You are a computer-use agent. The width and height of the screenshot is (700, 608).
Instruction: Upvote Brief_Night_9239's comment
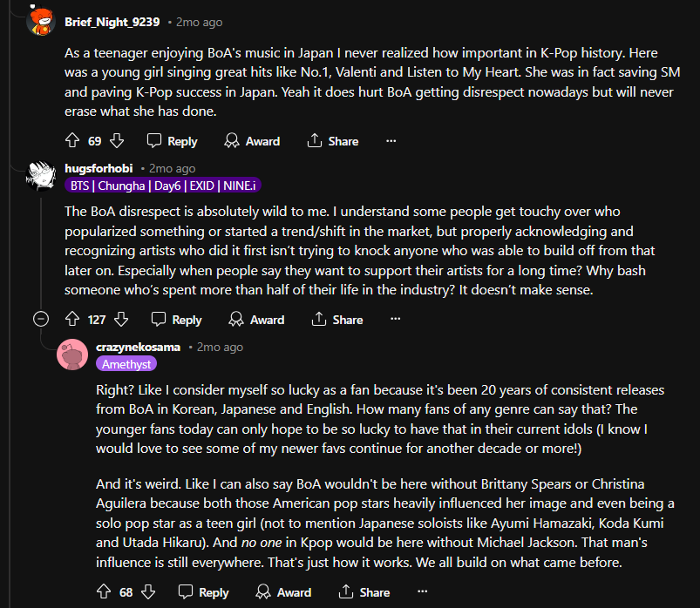(72, 140)
